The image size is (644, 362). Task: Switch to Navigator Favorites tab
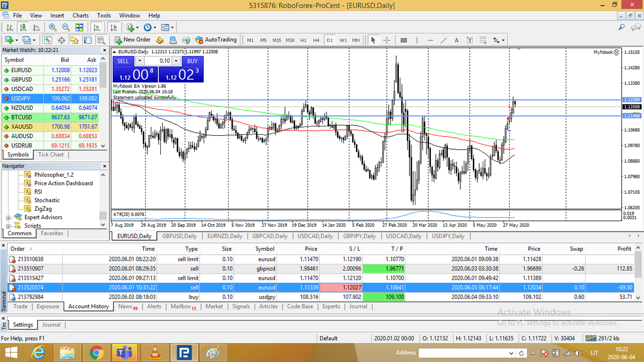click(x=52, y=233)
